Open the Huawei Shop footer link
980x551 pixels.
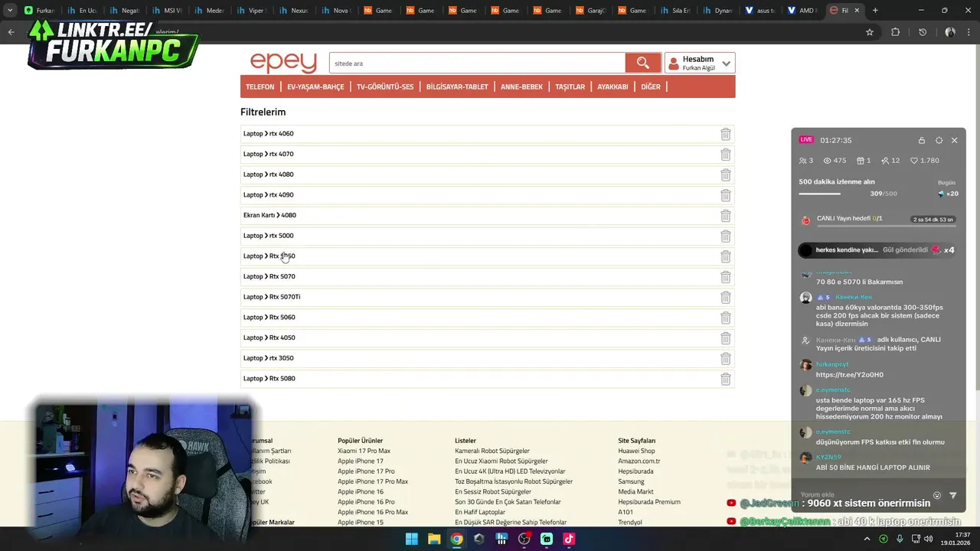(x=636, y=451)
